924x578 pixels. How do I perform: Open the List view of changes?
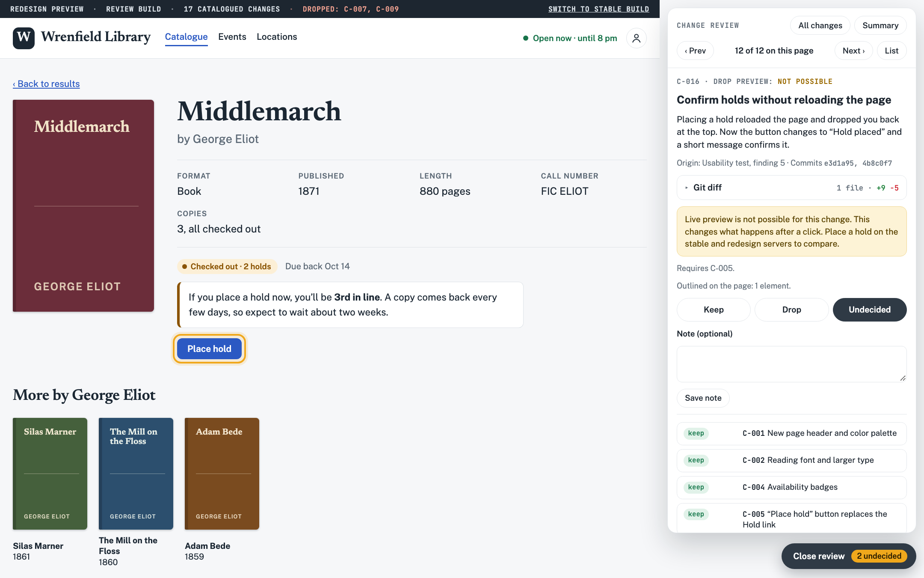click(x=891, y=51)
